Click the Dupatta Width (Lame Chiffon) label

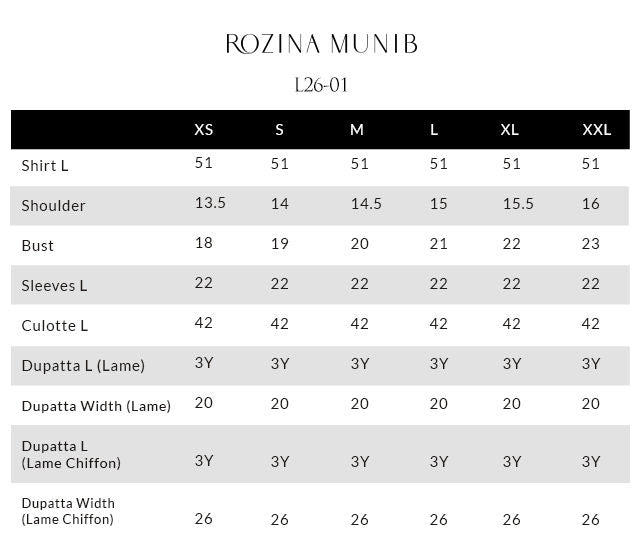(x=68, y=511)
